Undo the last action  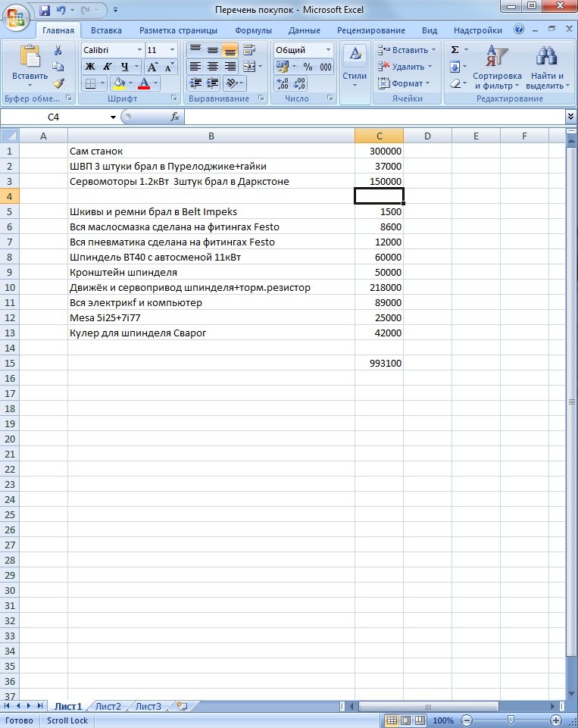(61, 10)
